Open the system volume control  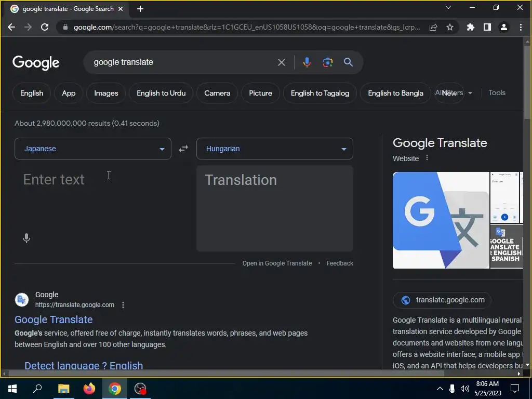(x=465, y=389)
